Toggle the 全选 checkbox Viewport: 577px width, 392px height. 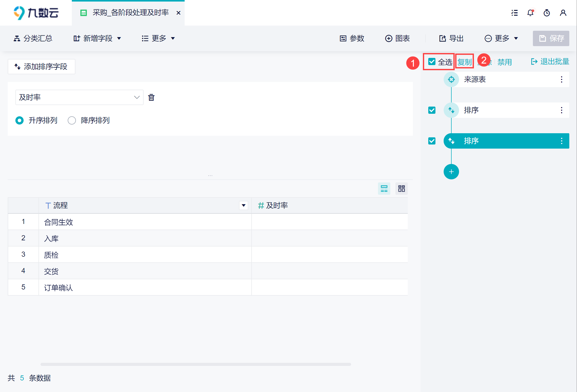(x=432, y=61)
